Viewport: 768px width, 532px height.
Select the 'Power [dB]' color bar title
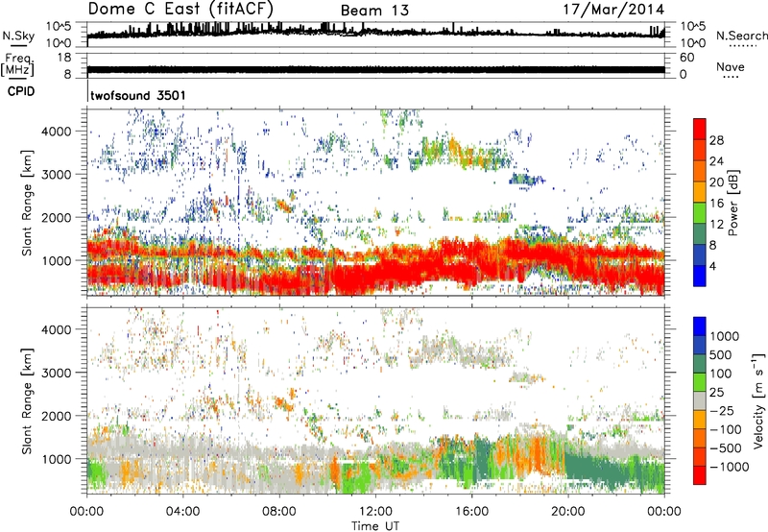tap(733, 203)
